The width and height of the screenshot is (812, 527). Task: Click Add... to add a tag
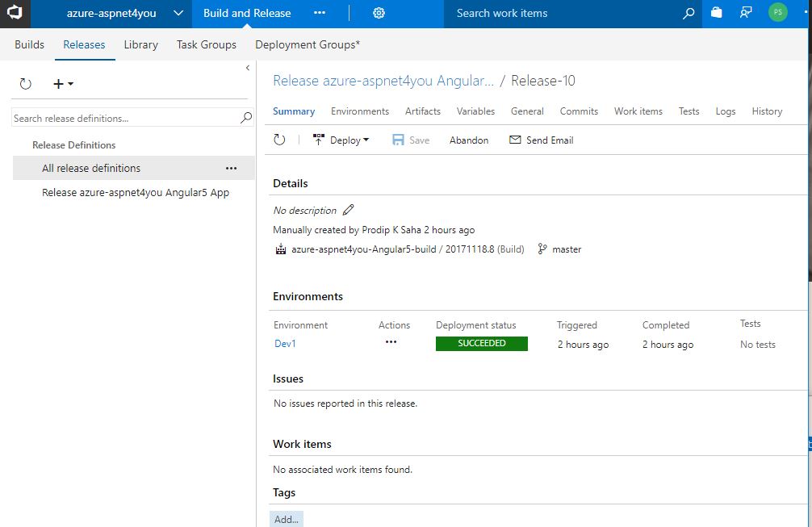287,519
